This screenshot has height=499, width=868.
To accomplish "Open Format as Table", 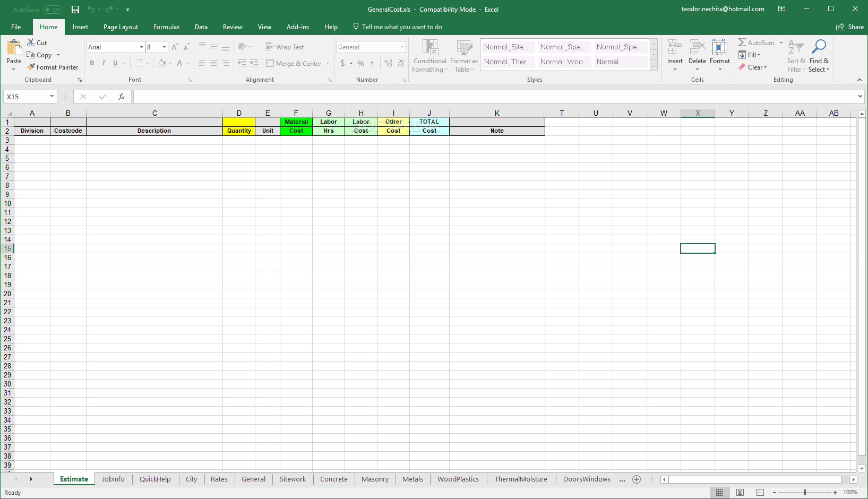I will [x=464, y=56].
